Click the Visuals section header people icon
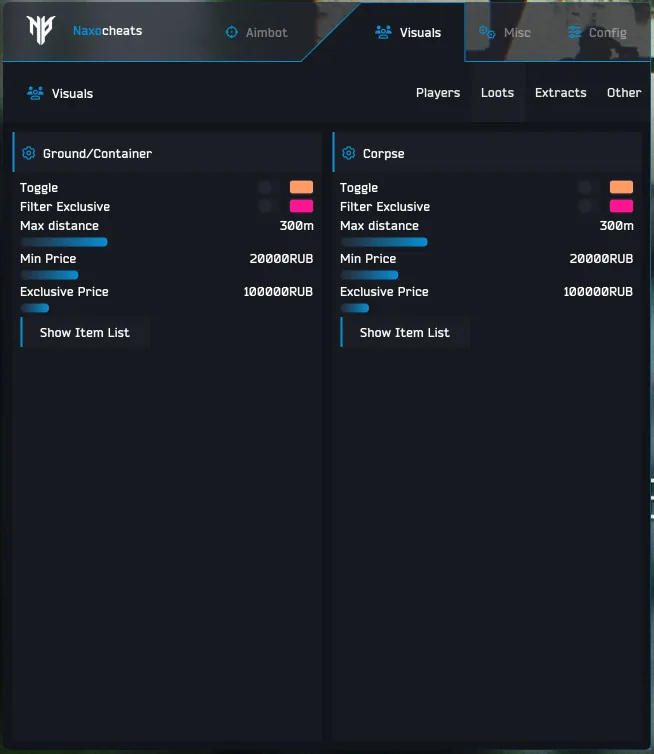 pos(35,93)
